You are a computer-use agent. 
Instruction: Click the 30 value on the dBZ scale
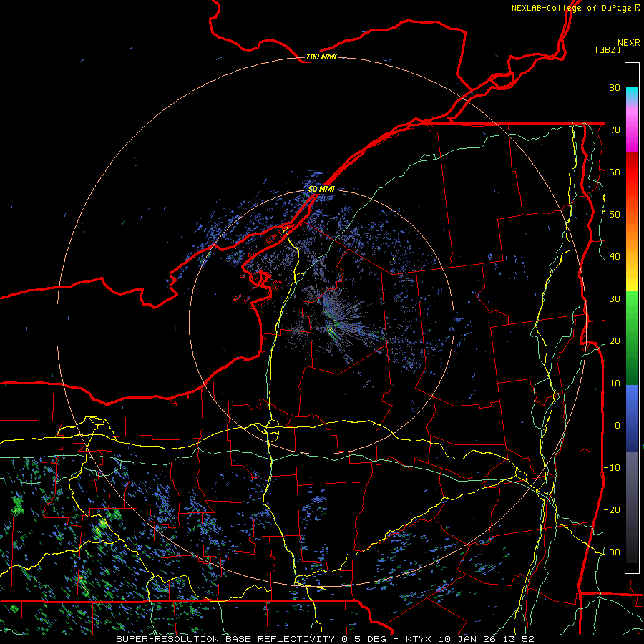pos(615,298)
